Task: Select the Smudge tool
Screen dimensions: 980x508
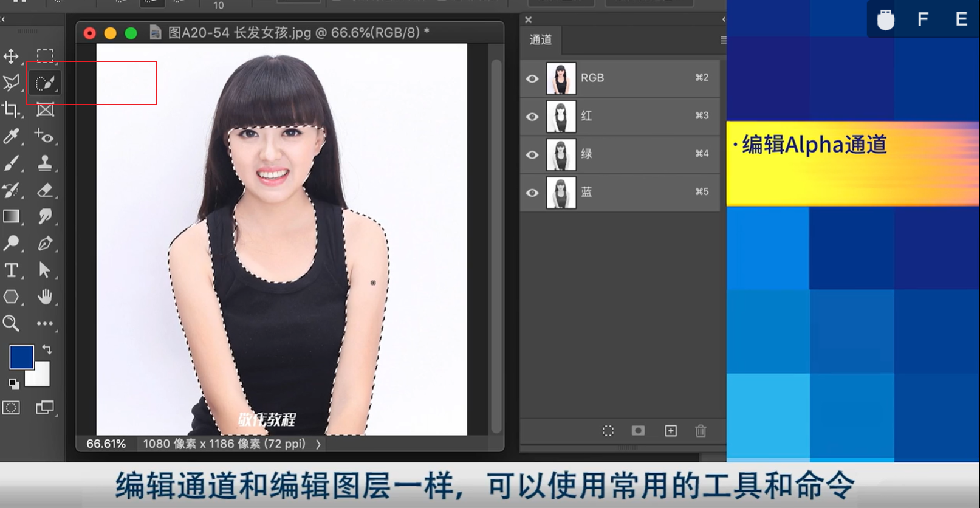Action: click(x=45, y=216)
